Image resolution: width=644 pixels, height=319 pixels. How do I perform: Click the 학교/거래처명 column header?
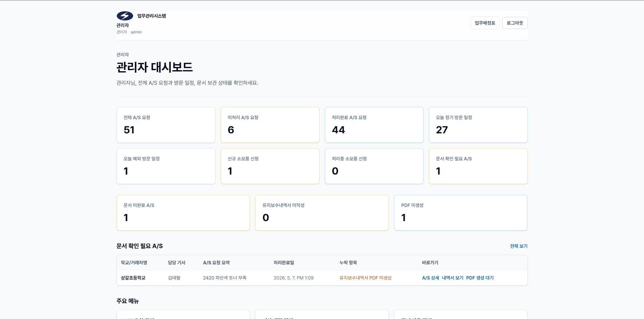[134, 263]
